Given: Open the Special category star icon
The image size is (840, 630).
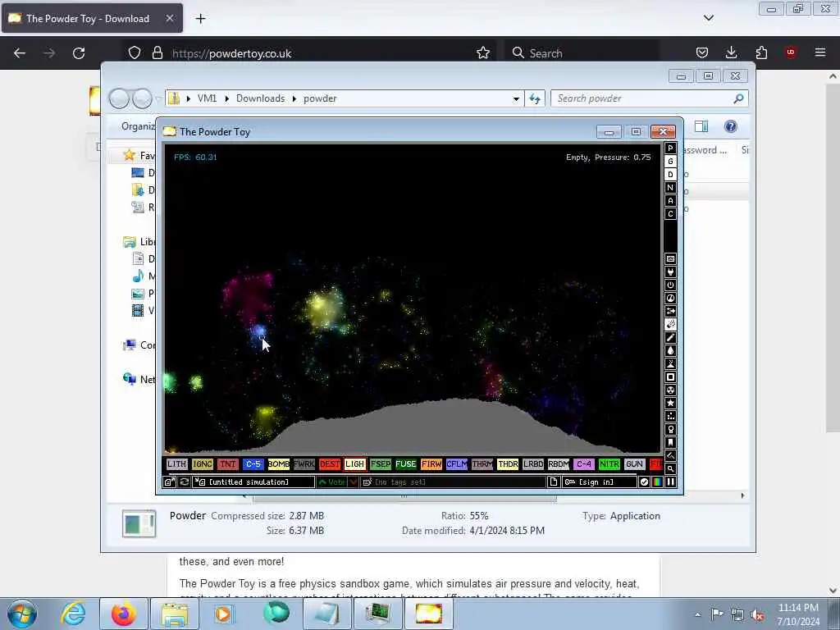Looking at the screenshot, I should (670, 404).
